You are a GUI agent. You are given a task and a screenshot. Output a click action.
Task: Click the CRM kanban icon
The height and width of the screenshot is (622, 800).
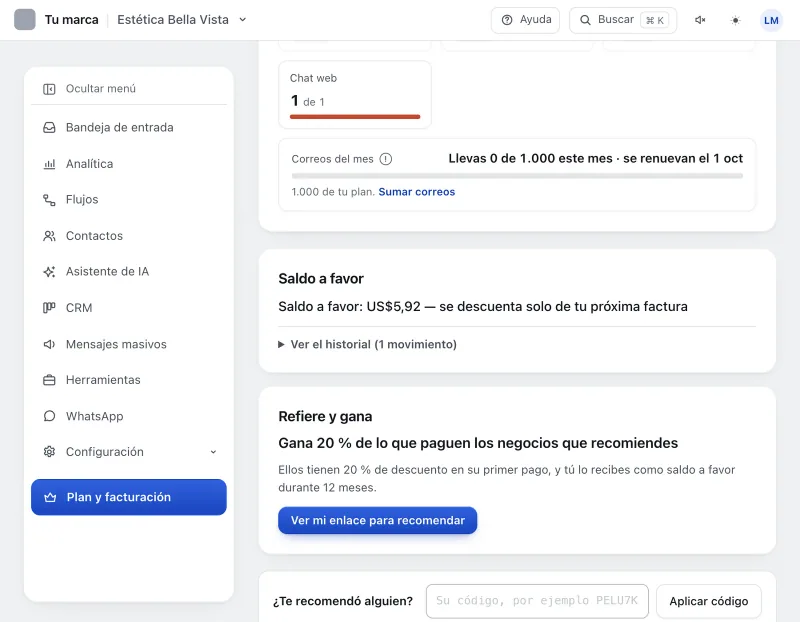(x=49, y=308)
